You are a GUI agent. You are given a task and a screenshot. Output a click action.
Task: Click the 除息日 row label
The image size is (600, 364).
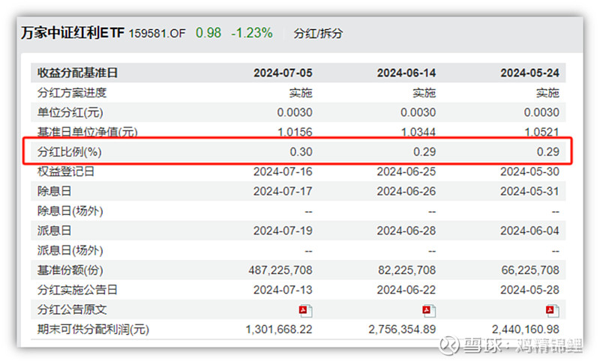[x=54, y=191]
